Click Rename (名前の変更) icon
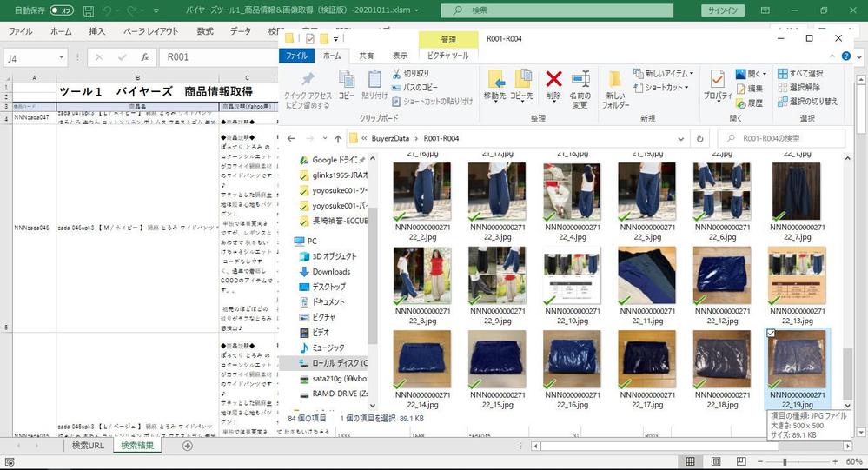This screenshot has width=868, height=470. pos(580,89)
